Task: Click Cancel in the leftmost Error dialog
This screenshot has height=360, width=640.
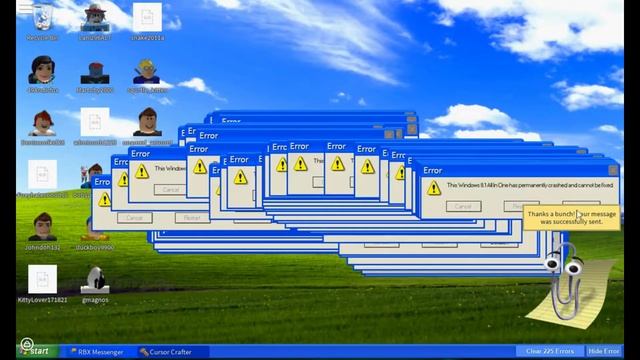Action: [134, 218]
